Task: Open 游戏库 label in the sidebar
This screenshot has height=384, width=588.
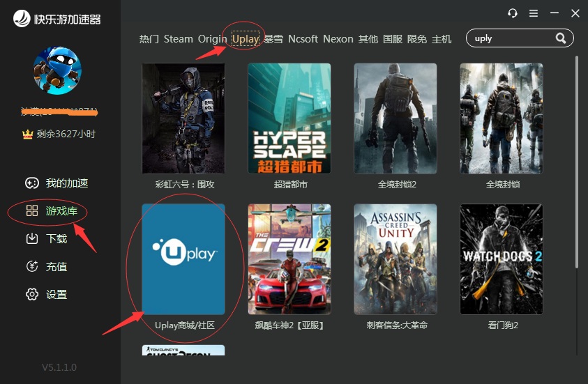Action: [x=62, y=211]
